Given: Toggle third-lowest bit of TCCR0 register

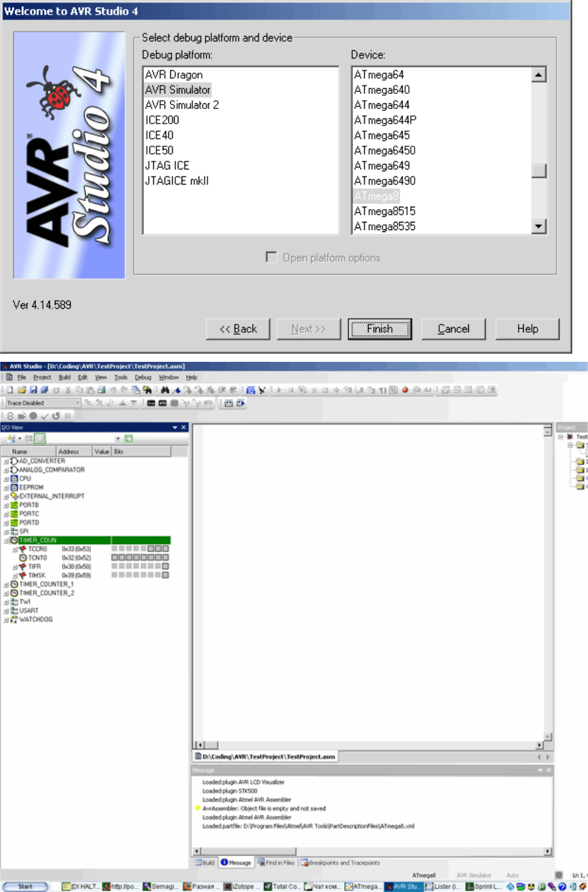Looking at the screenshot, I should click(151, 549).
